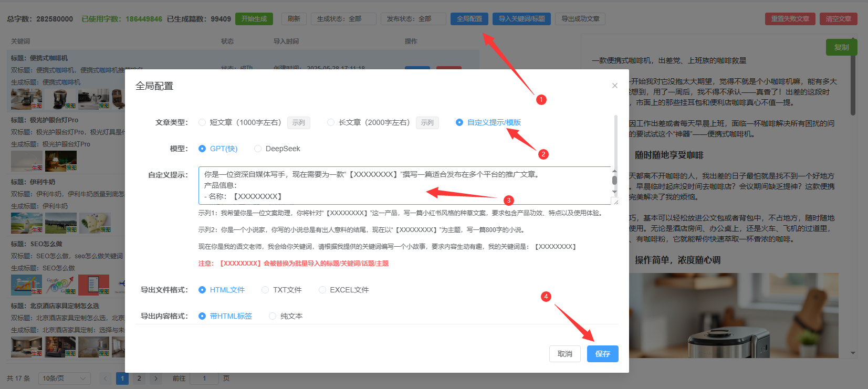
Task: Open the red SEO怎么做 thumbnail
Action: pyautogui.click(x=95, y=285)
